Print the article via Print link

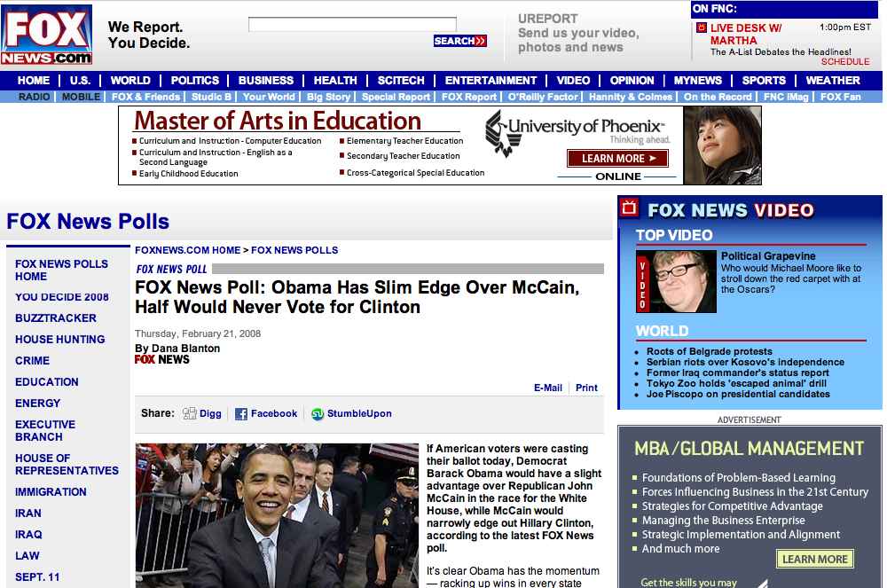[x=586, y=388]
